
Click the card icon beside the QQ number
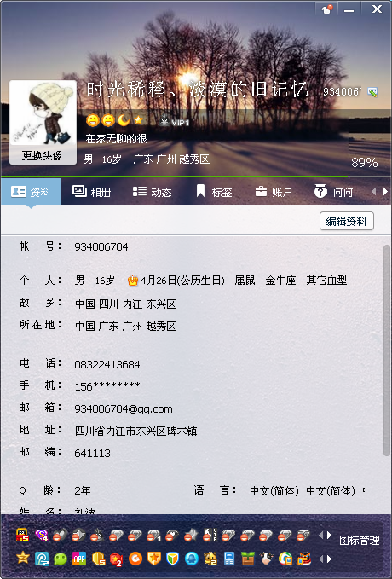point(372,91)
